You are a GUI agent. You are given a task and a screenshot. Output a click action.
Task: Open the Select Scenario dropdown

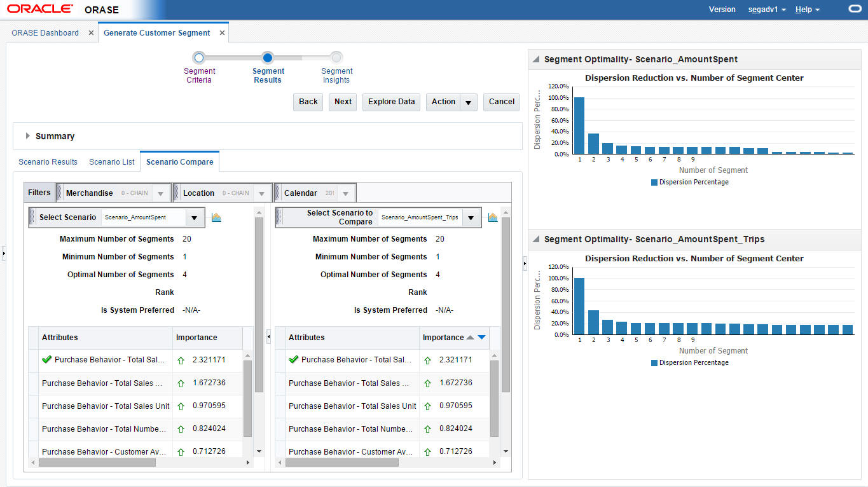(x=194, y=217)
